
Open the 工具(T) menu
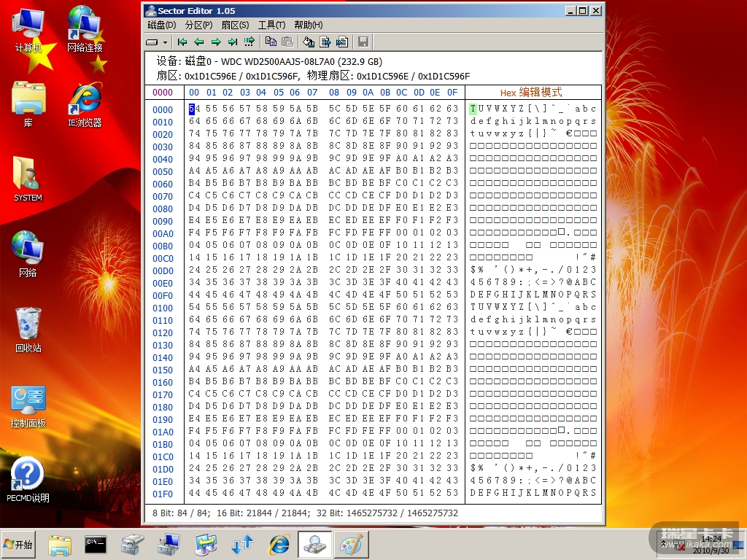click(271, 25)
